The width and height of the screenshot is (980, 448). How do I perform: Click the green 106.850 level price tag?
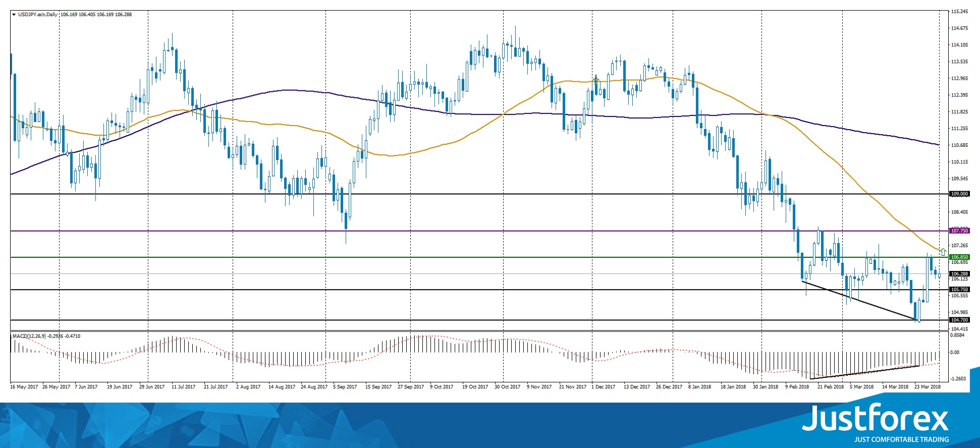pos(959,257)
